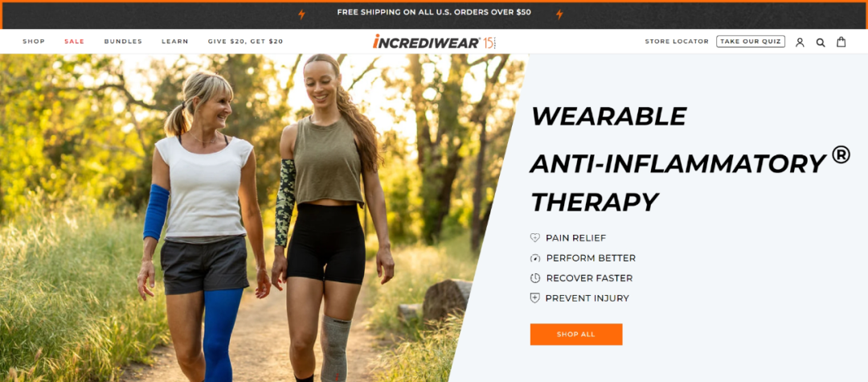Click the Shop All button
Image resolution: width=868 pixels, height=382 pixels.
click(x=576, y=335)
